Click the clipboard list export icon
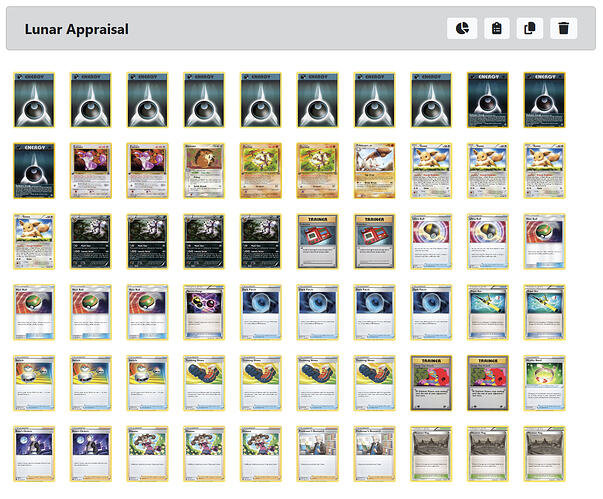 496,28
